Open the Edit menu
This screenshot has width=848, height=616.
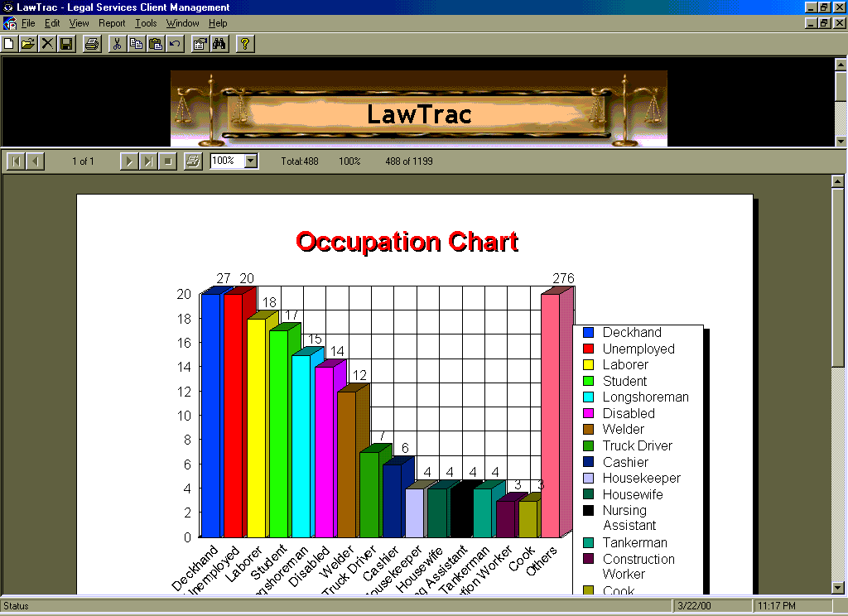click(52, 23)
